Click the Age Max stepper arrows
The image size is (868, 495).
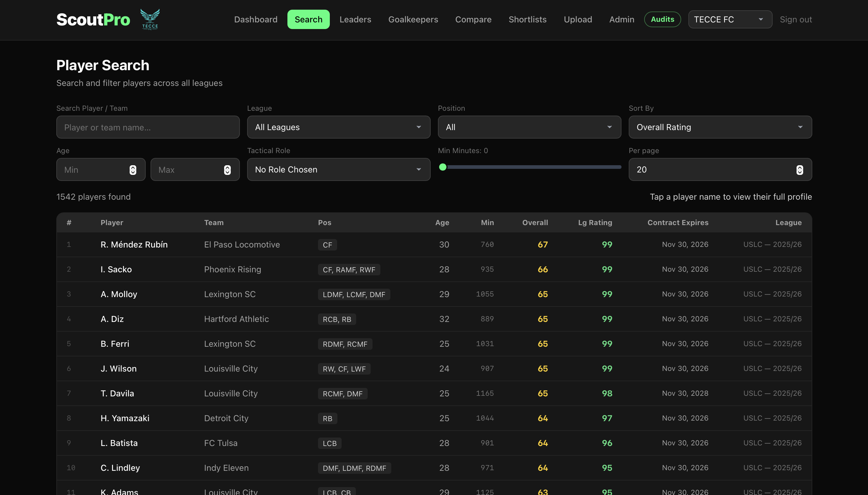pyautogui.click(x=227, y=170)
